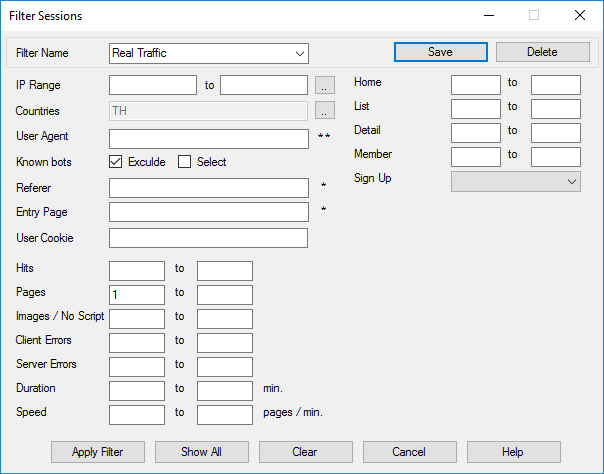This screenshot has height=474, width=604.
Task: Focus the Detail maximum field
Action: click(556, 133)
